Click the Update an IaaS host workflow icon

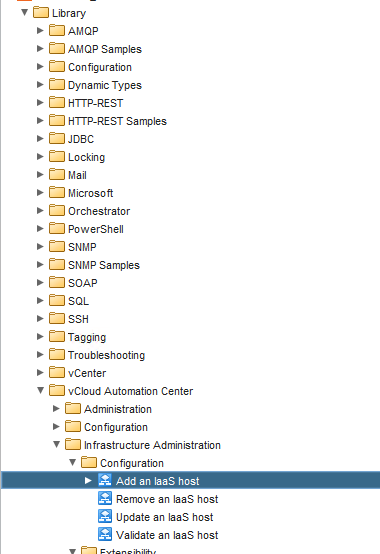coord(105,516)
